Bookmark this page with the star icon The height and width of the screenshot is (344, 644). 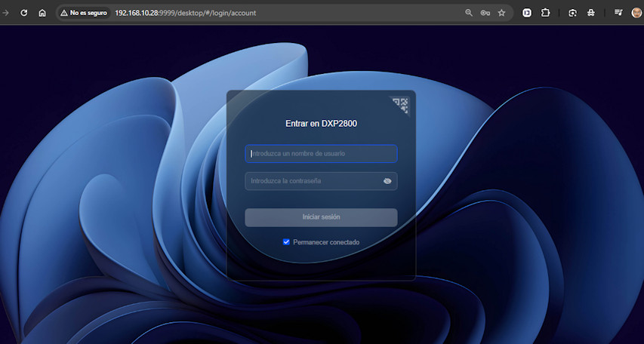coord(501,13)
